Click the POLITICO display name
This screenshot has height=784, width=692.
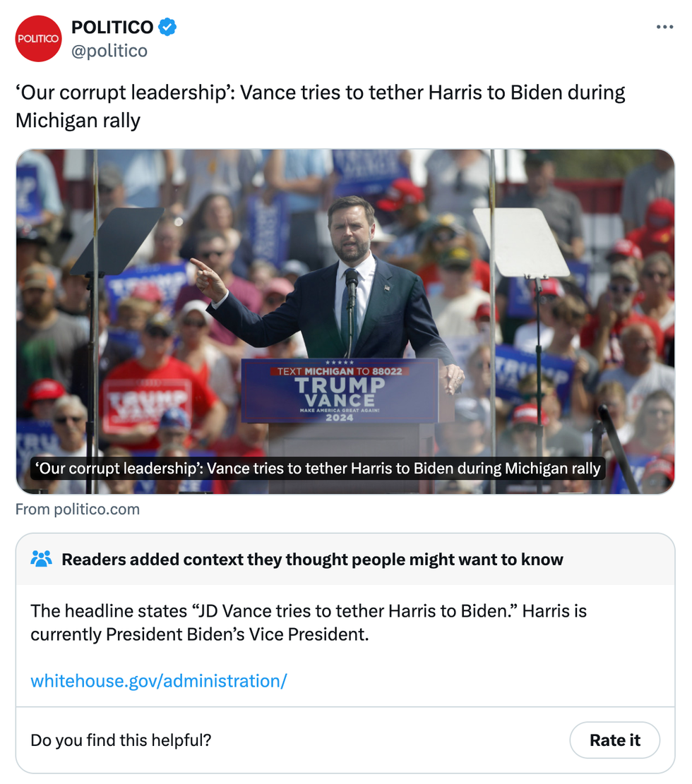112,28
